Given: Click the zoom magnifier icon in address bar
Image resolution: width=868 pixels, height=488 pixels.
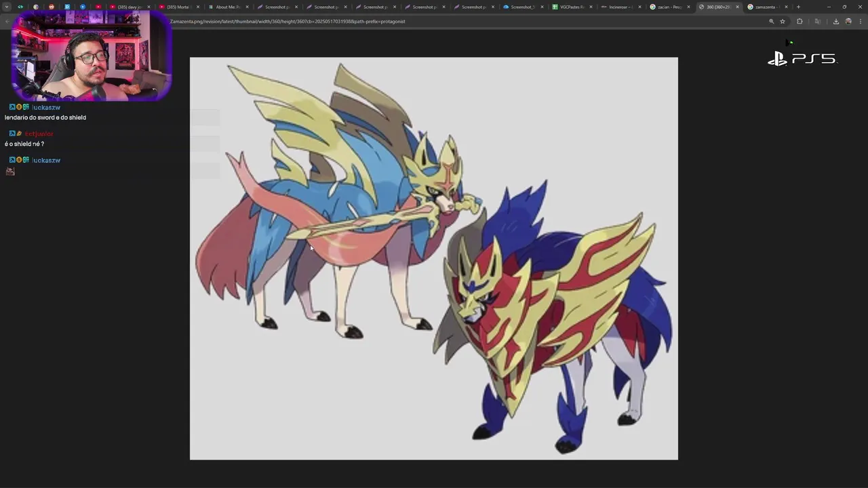Looking at the screenshot, I should point(771,21).
